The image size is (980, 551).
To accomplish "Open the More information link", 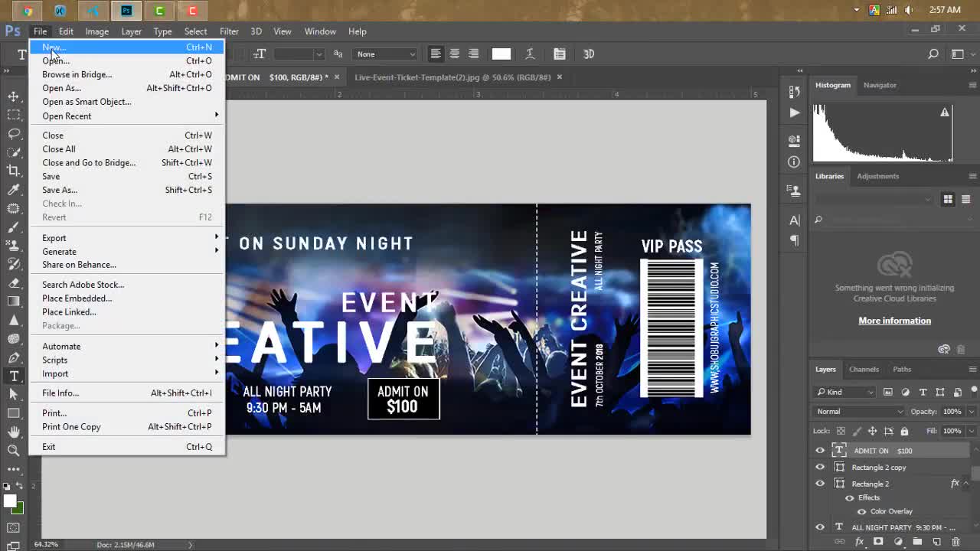I will click(894, 321).
